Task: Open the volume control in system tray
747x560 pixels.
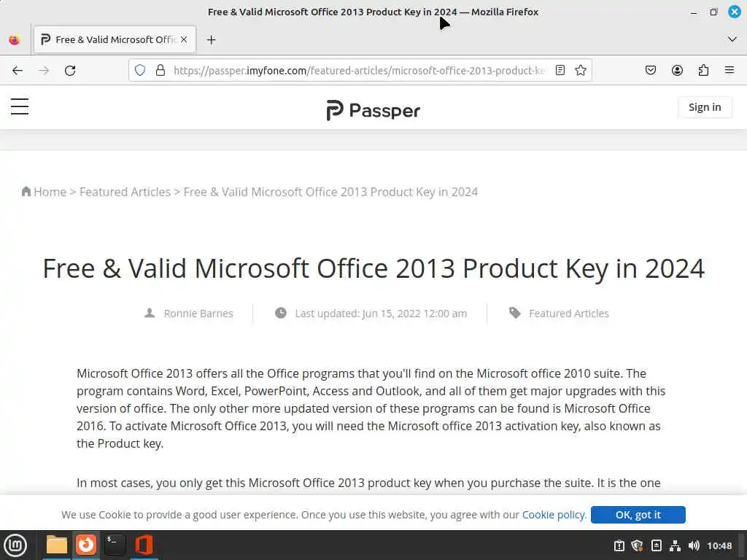Action: [x=694, y=545]
